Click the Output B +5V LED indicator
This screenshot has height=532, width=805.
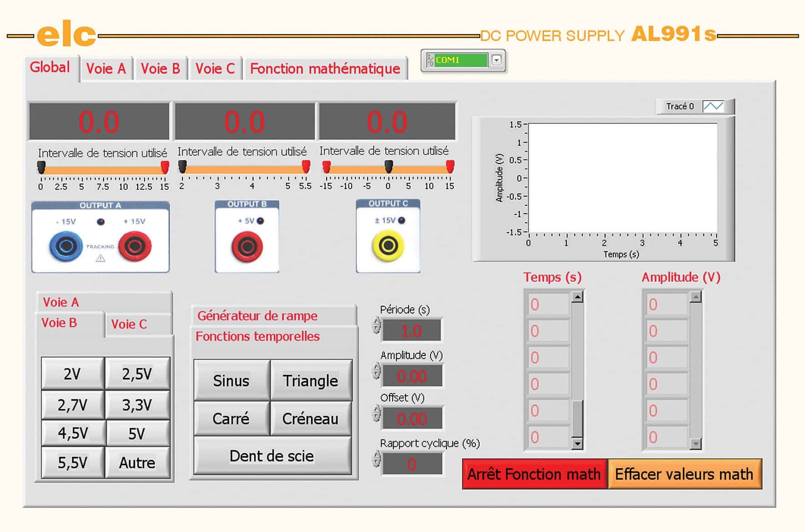[260, 221]
